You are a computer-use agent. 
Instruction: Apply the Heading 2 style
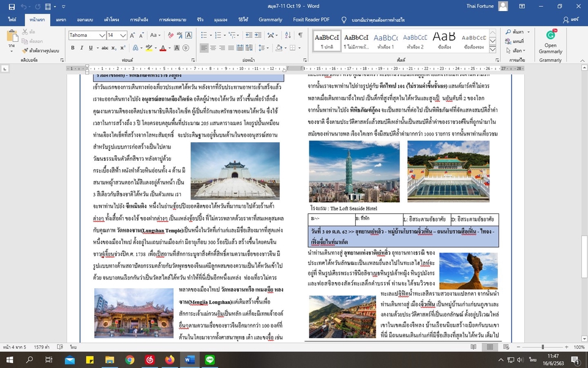(415, 40)
